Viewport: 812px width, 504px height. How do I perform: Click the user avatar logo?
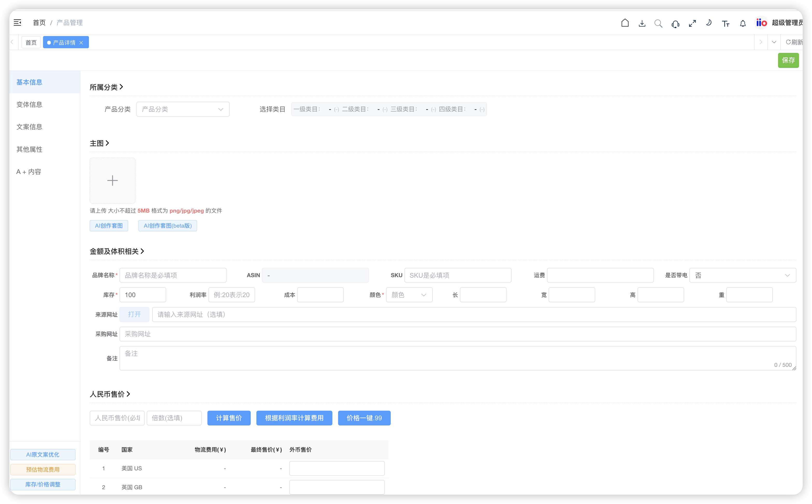click(761, 23)
